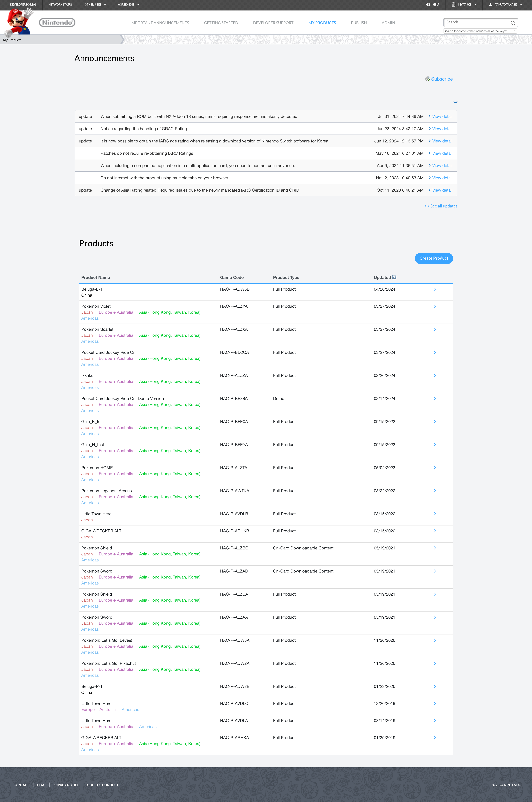The height and width of the screenshot is (802, 532).
Task: Collapse the announcements list with the small arrow icon
Action: pos(455,102)
